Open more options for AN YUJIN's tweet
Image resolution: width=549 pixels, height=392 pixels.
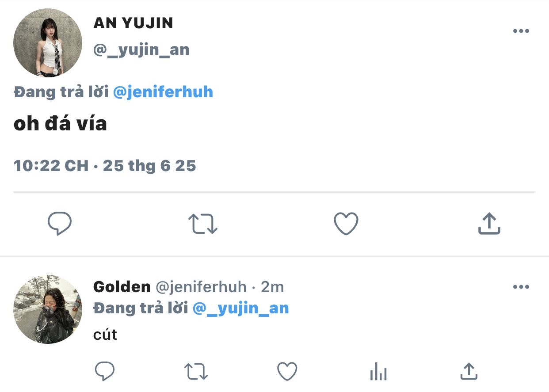click(x=521, y=31)
